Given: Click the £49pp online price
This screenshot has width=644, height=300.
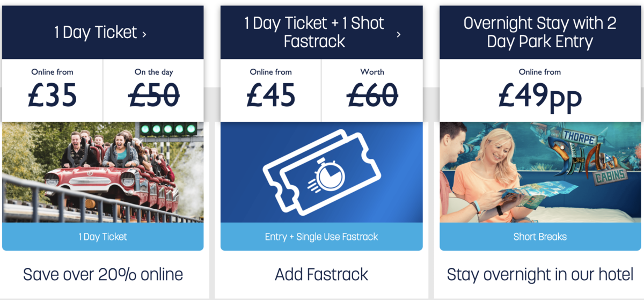Looking at the screenshot, I should click(540, 97).
